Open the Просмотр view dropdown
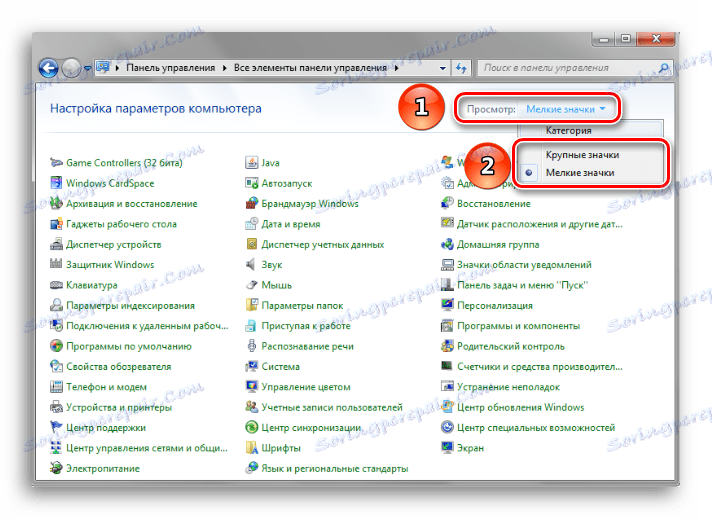Image resolution: width=712 pixels, height=519 pixels. point(565,109)
